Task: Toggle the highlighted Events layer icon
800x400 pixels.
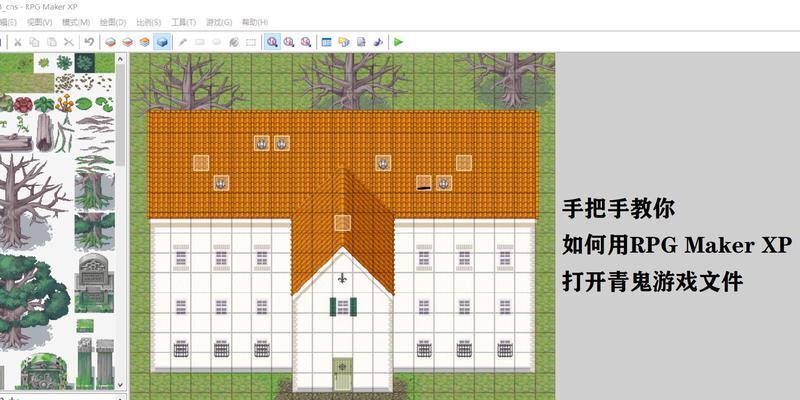Action: point(162,42)
